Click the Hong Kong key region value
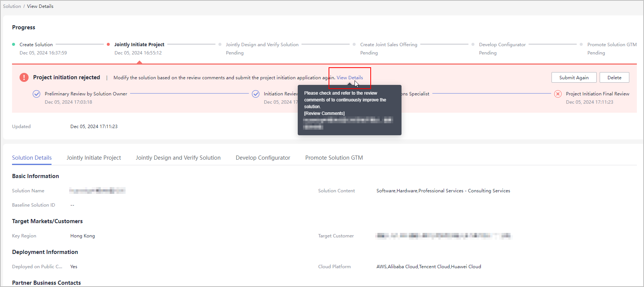644x287 pixels. pos(83,236)
